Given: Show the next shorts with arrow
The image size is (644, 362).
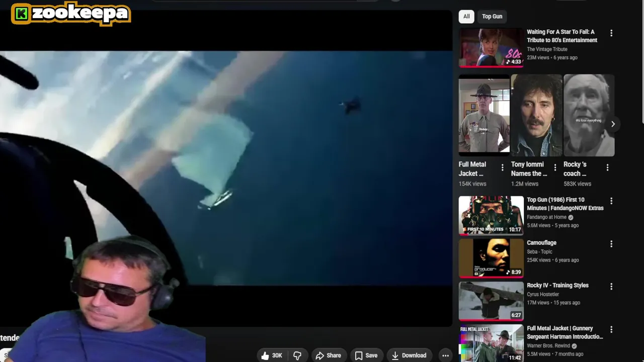Looking at the screenshot, I should (x=613, y=124).
